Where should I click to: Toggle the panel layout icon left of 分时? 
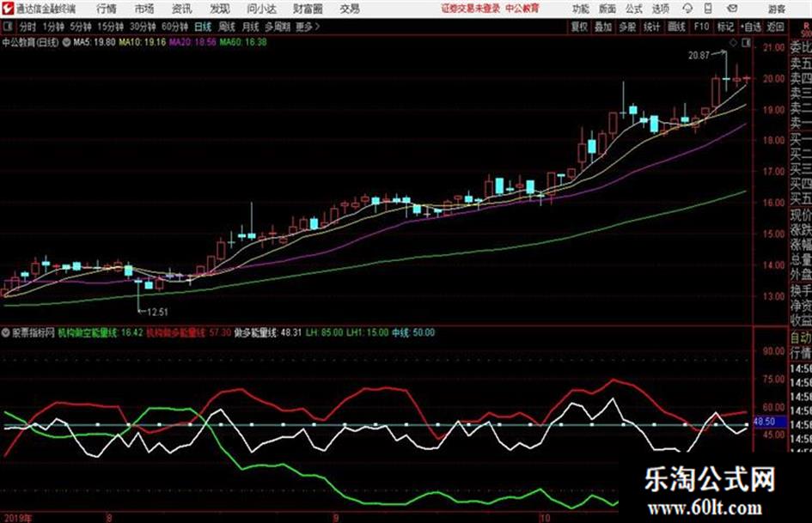[x=7, y=27]
